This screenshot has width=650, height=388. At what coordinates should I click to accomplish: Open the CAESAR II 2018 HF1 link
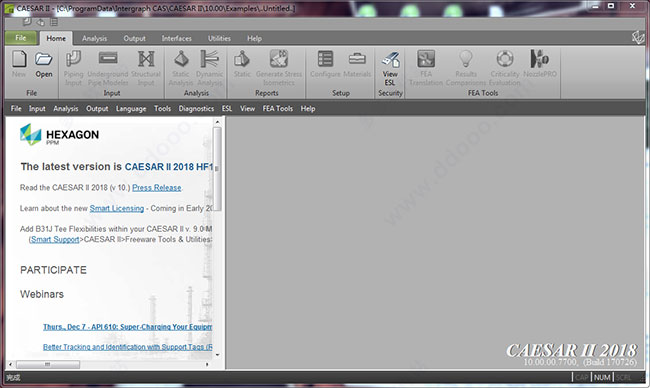pyautogui.click(x=168, y=167)
